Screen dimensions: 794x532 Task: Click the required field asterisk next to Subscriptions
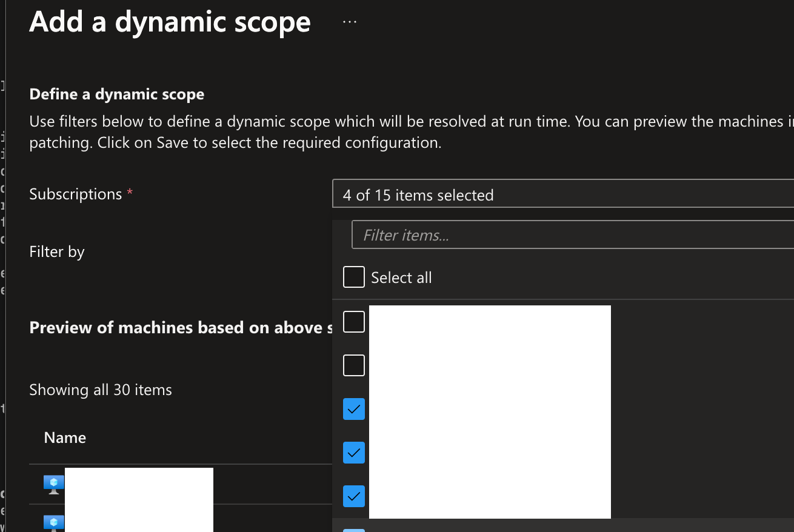(130, 191)
